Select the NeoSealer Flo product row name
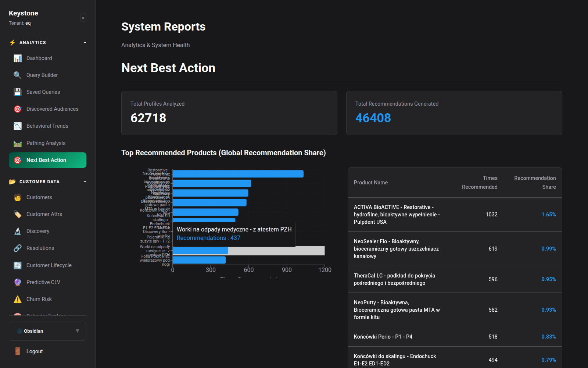Screen dimensions: 588x368 (x=396, y=249)
